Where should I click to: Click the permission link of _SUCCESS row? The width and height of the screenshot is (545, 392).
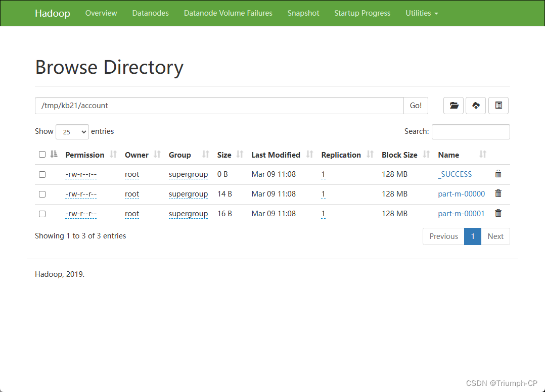81,174
